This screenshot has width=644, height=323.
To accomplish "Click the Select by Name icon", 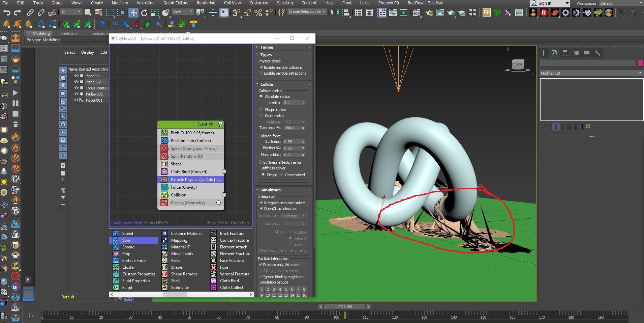I will tap(99, 13).
